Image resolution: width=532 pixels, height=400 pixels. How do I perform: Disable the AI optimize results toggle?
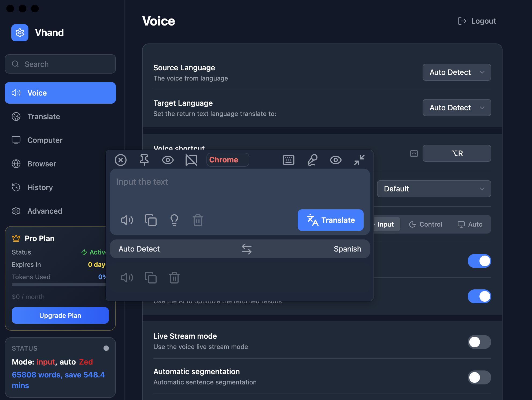(x=479, y=296)
